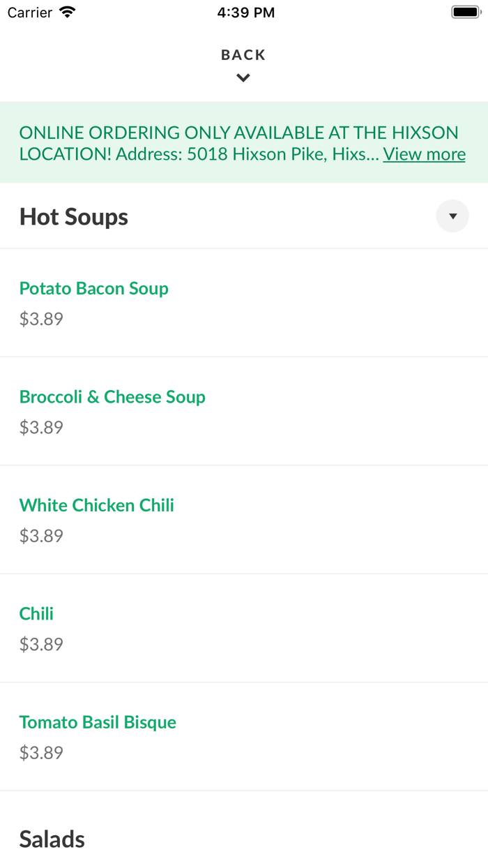The width and height of the screenshot is (488, 868).
Task: Expand the BACK navigation disclosure
Action: [x=243, y=77]
